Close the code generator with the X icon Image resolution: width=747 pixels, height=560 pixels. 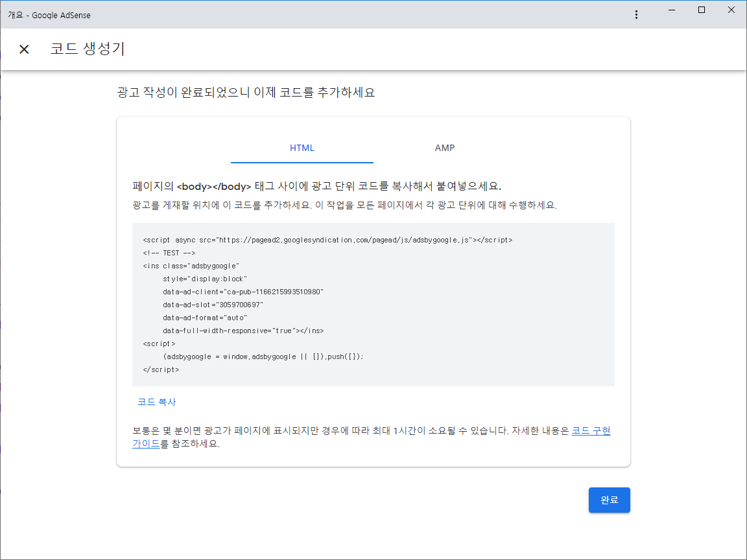point(24,49)
